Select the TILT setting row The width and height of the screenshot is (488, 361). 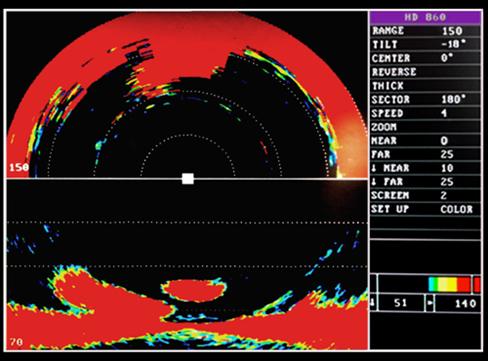[x=426, y=44]
